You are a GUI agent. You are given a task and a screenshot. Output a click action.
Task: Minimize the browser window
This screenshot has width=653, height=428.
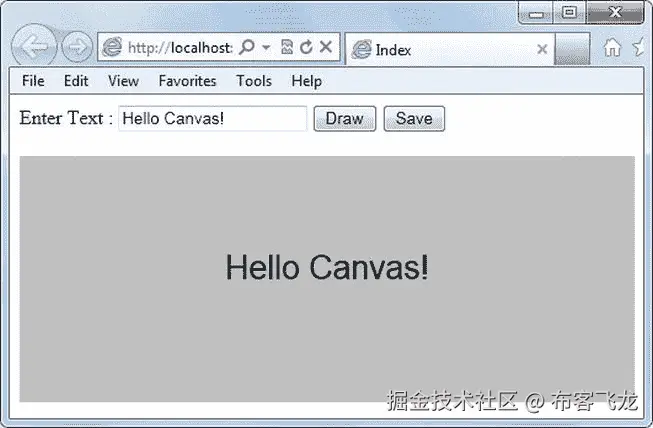536,12
